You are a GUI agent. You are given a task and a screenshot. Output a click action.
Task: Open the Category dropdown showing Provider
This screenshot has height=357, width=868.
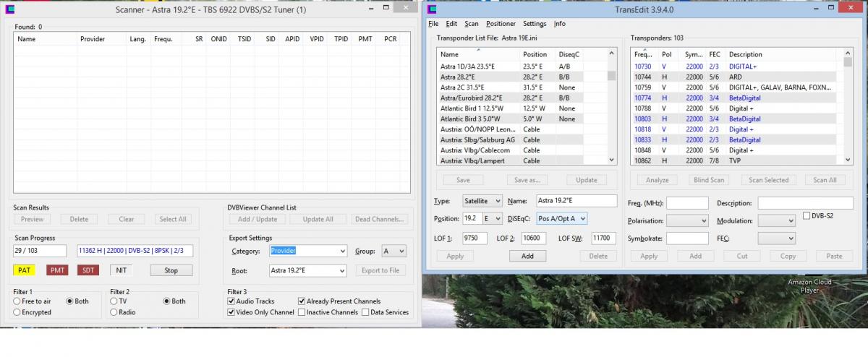point(307,251)
